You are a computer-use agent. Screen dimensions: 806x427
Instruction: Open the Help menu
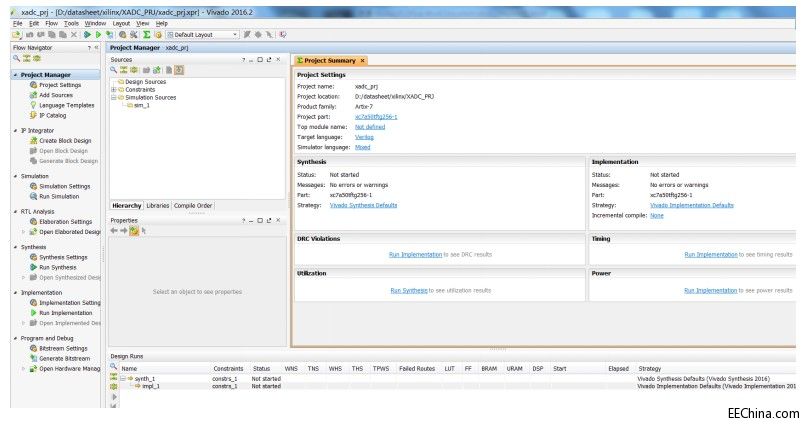(161, 24)
